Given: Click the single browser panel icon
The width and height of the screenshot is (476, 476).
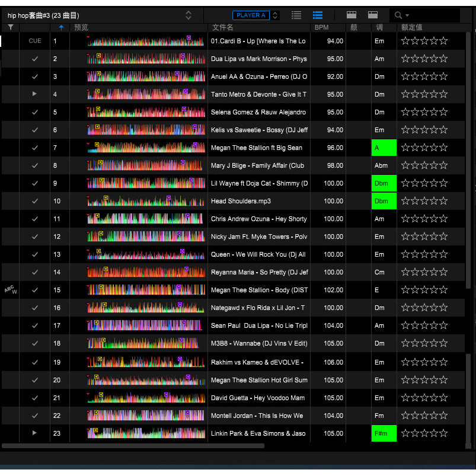Looking at the screenshot, I should coord(372,15).
